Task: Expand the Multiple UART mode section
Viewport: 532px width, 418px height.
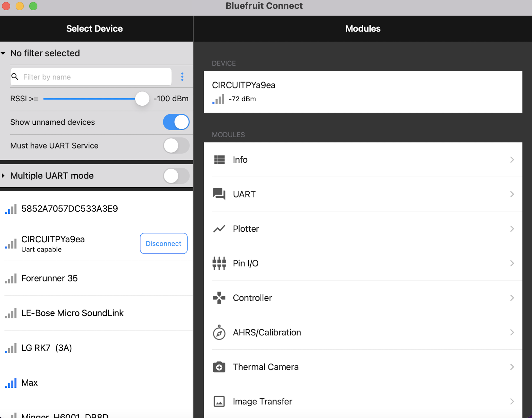Action: (x=3, y=176)
